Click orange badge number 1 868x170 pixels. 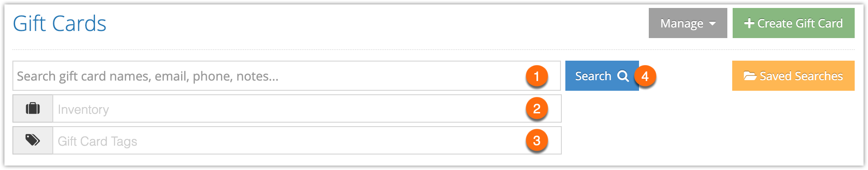coord(537,76)
